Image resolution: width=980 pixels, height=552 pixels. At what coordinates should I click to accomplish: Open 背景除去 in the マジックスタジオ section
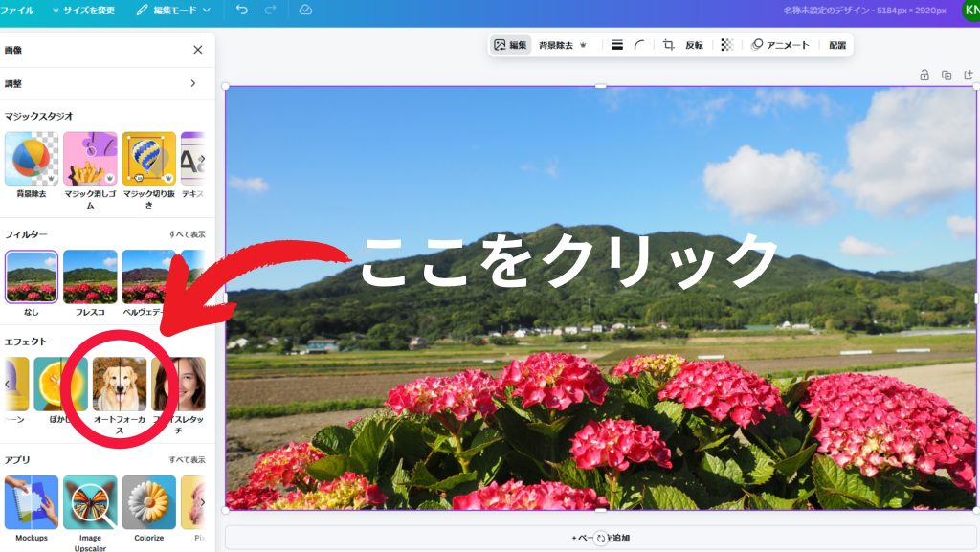(31, 158)
